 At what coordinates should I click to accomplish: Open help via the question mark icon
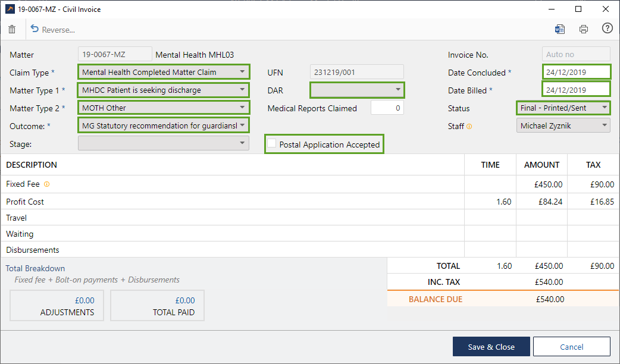coord(607,29)
